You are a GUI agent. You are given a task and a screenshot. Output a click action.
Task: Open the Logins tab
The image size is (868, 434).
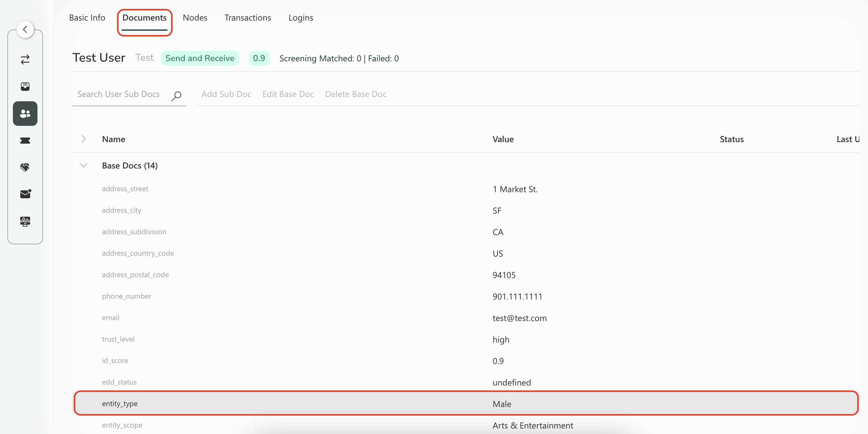click(301, 17)
